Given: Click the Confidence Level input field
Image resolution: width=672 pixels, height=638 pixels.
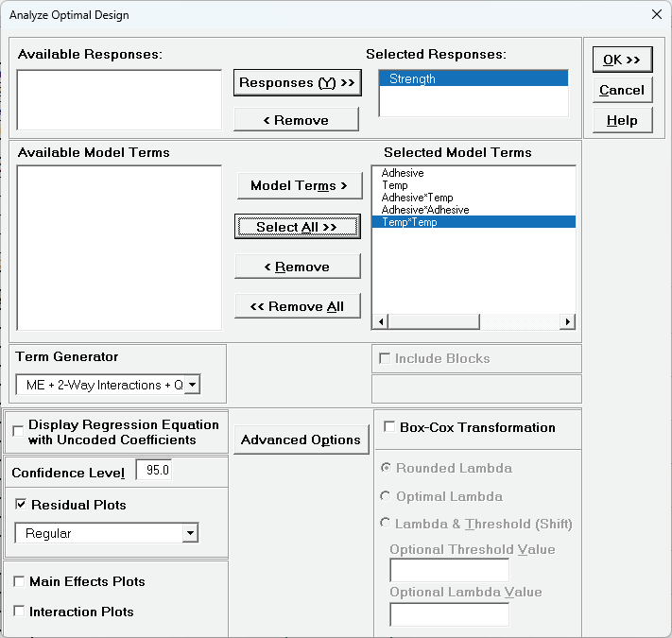Looking at the screenshot, I should [x=153, y=471].
